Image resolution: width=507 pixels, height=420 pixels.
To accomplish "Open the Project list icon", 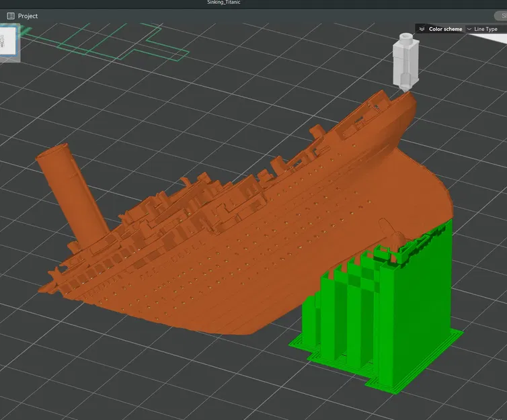I will coord(11,16).
